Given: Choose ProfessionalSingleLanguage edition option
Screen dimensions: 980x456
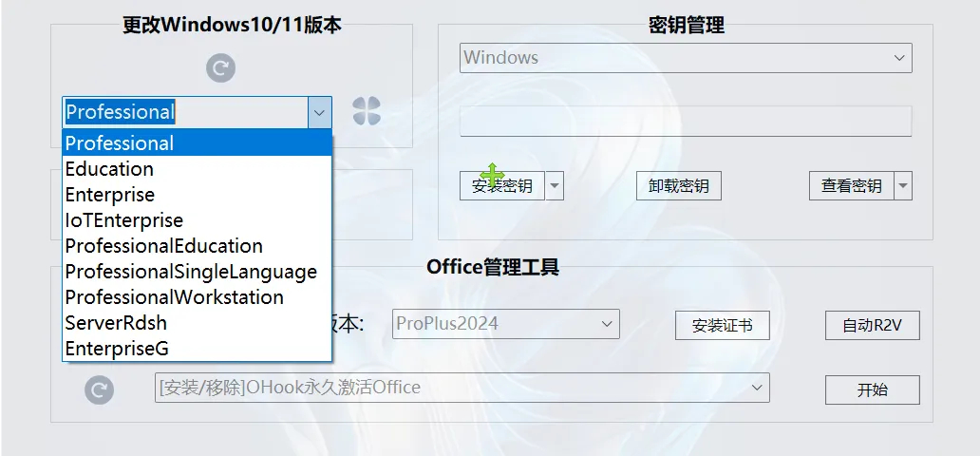Looking at the screenshot, I should click(197, 272).
